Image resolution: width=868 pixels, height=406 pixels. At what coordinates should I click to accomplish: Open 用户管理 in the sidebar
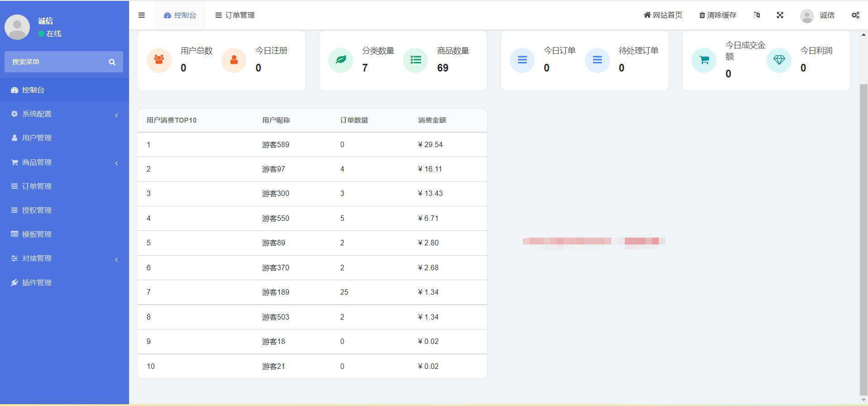tap(64, 138)
